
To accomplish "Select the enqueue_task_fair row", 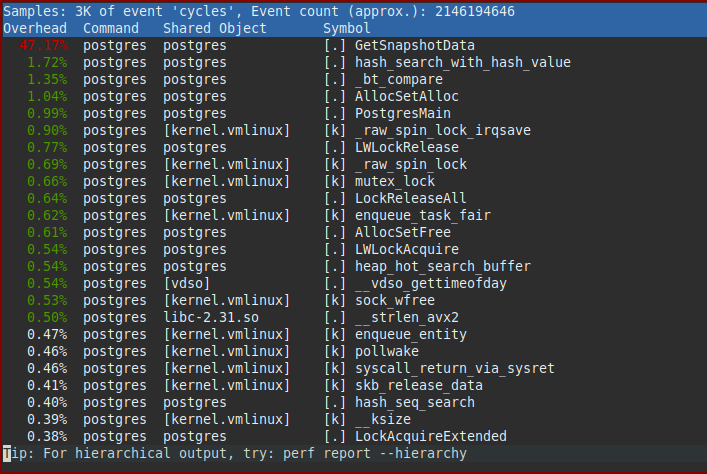I will (354, 216).
